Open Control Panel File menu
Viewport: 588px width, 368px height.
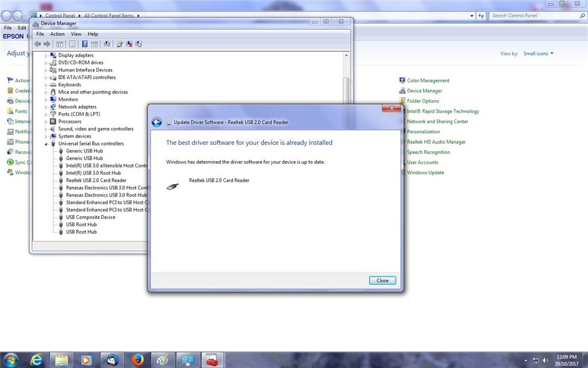(x=8, y=28)
